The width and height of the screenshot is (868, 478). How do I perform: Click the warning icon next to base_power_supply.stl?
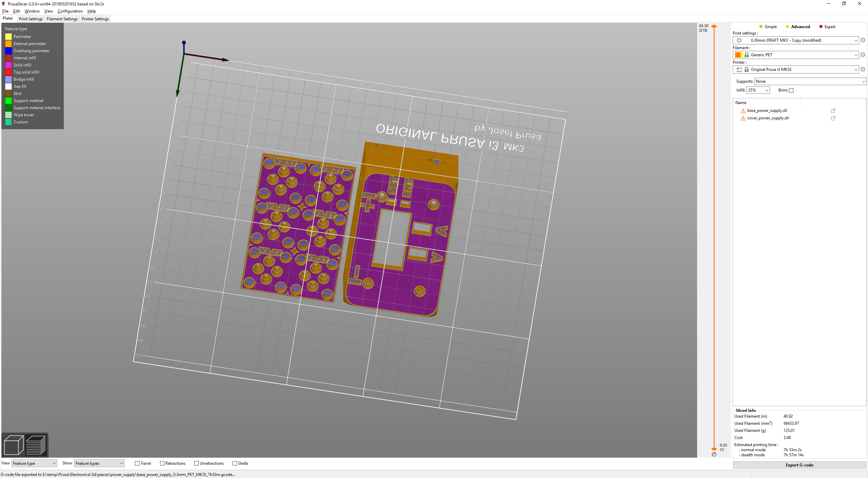pyautogui.click(x=743, y=110)
